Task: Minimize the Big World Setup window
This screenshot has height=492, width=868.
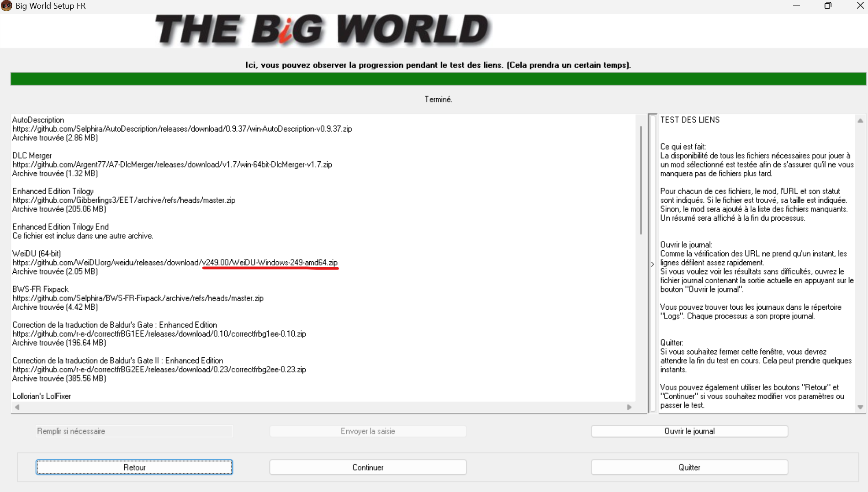Action: (x=796, y=6)
